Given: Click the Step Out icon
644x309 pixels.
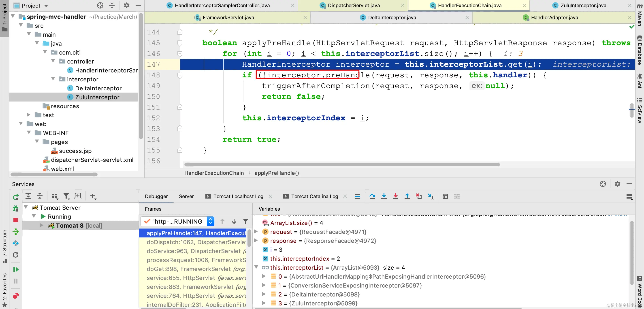Looking at the screenshot, I should 407,196.
